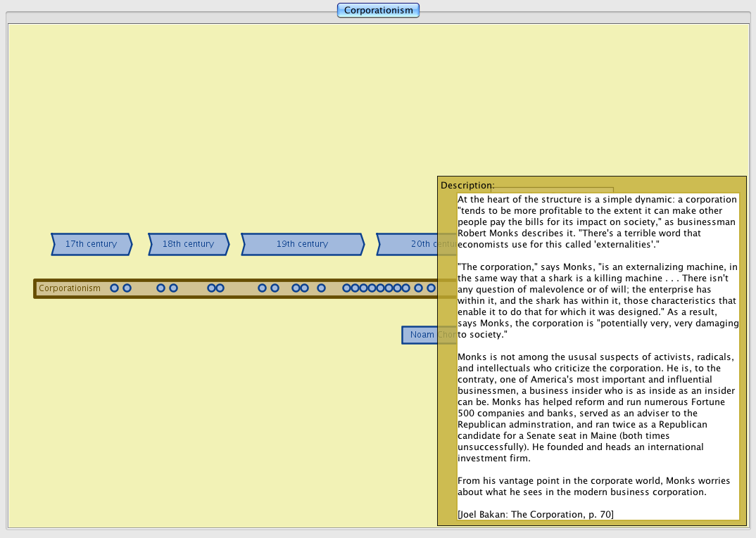756x538 pixels.
Task: Click the Joel Bakan citation line
Action: coord(535,515)
